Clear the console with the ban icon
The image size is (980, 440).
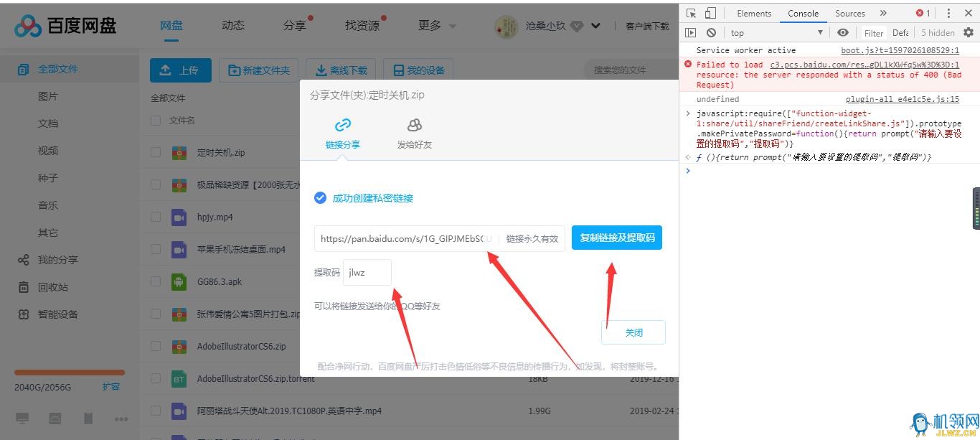711,32
